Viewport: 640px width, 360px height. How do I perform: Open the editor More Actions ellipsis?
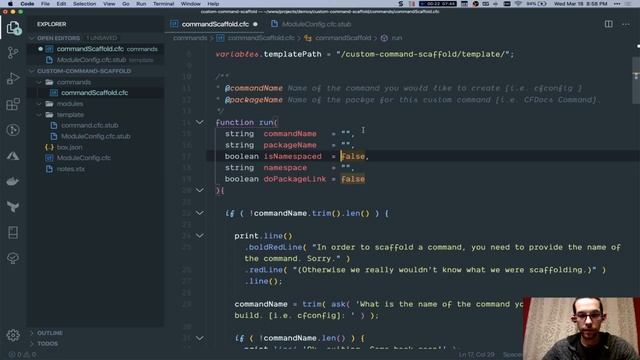click(x=626, y=24)
